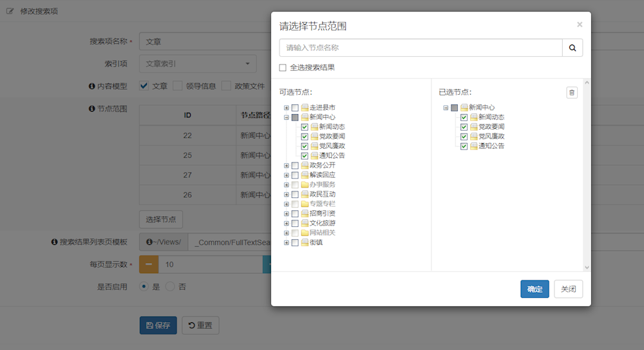644x350 pixels.
Task: Collapse 新闻中心 in available nodes tree
Action: pyautogui.click(x=287, y=117)
